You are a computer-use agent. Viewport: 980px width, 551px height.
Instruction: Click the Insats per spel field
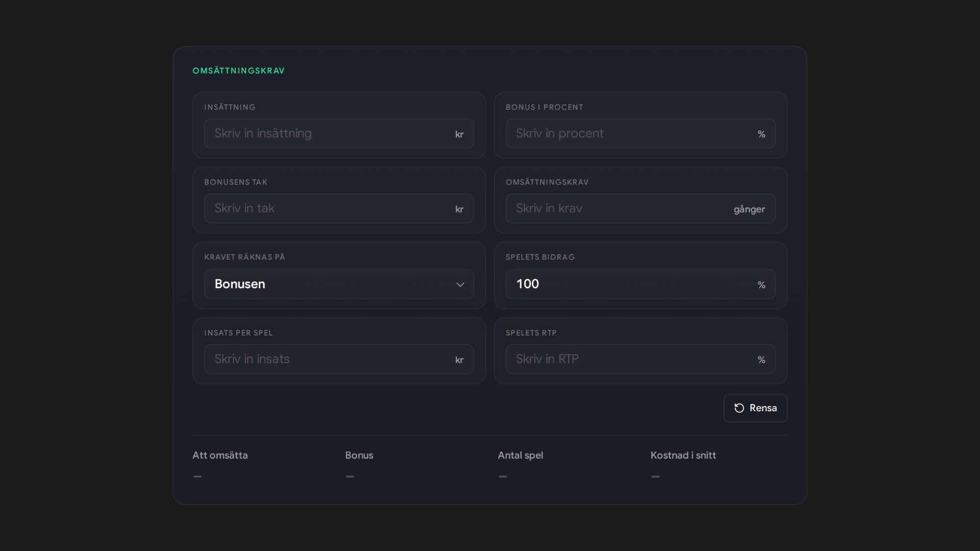[x=339, y=359]
